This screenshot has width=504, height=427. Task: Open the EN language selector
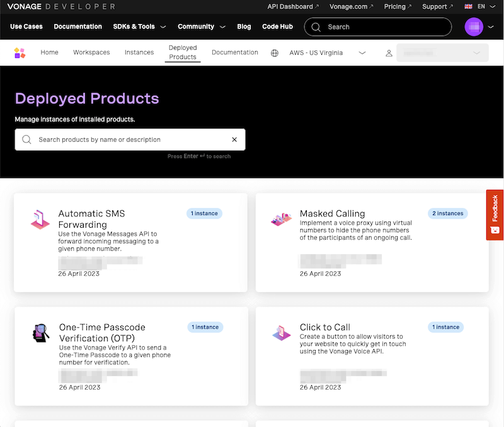[x=481, y=6]
